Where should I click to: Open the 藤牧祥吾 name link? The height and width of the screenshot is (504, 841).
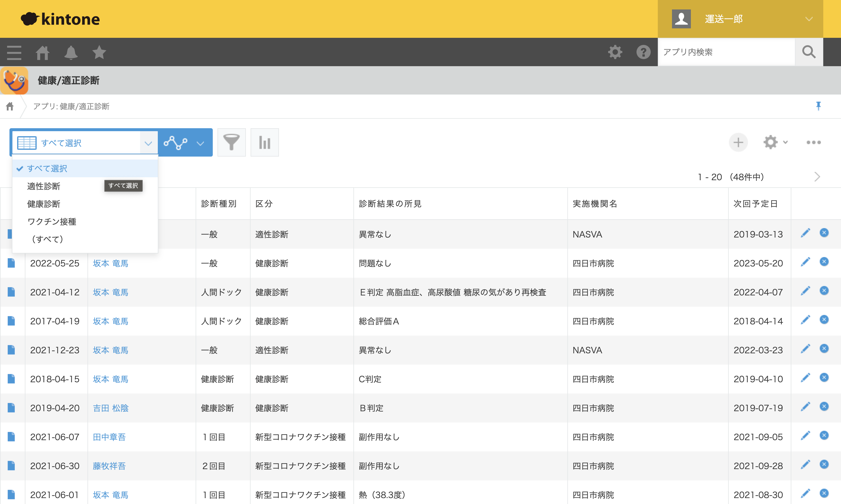pos(109,466)
